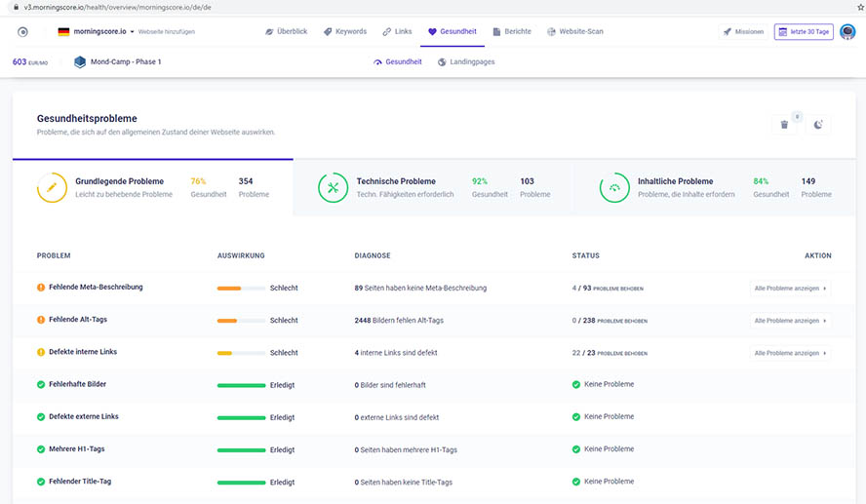Switch to the Links tab

tap(397, 31)
